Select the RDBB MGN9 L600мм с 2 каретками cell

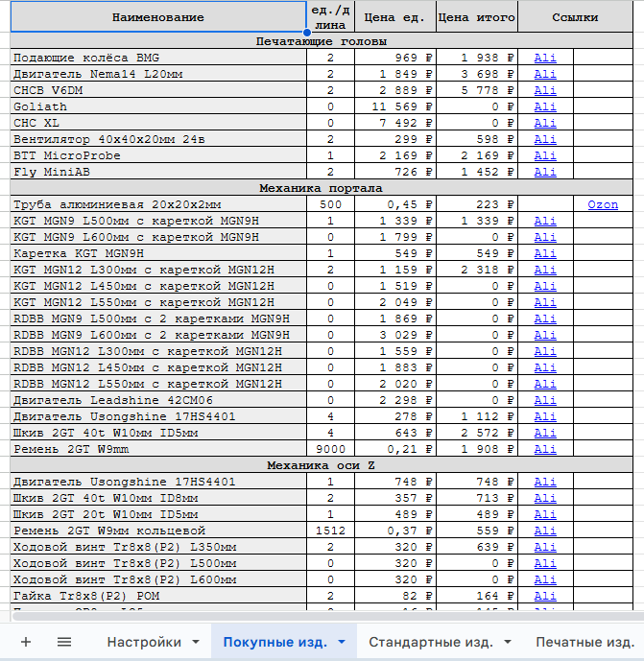coord(158,335)
